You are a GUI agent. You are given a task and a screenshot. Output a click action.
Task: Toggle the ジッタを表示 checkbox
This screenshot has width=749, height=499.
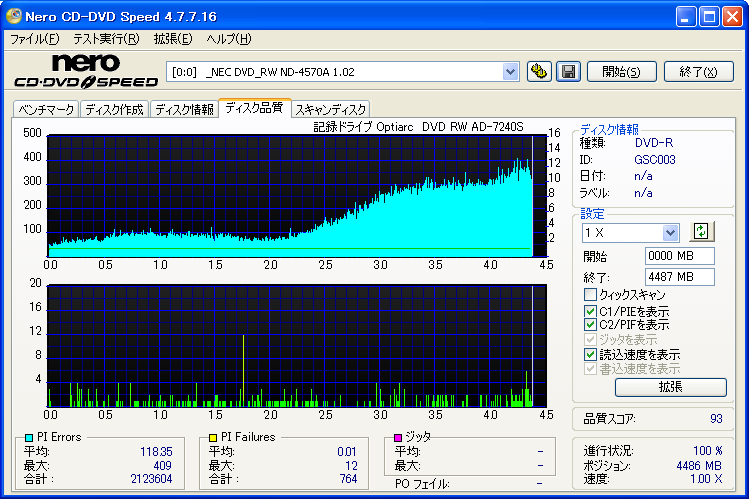[590, 340]
